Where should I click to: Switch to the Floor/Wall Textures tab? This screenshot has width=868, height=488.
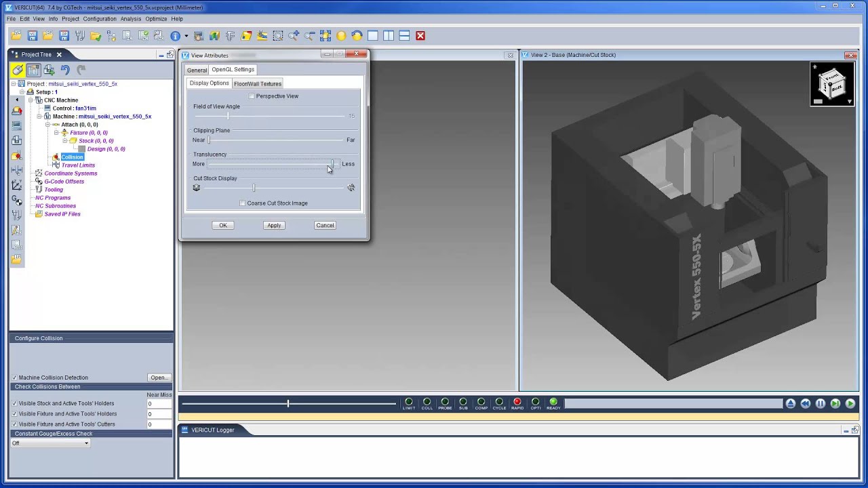click(x=258, y=83)
